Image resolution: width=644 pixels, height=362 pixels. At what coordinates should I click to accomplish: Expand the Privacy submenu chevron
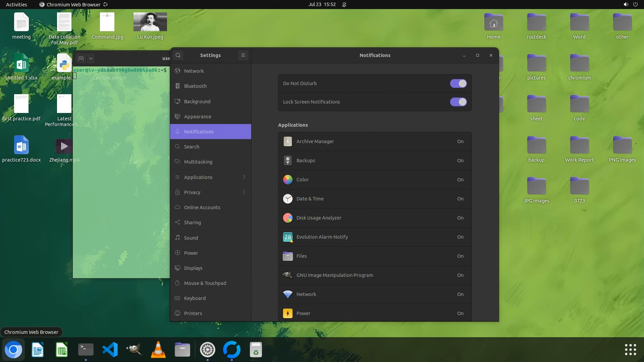click(244, 192)
